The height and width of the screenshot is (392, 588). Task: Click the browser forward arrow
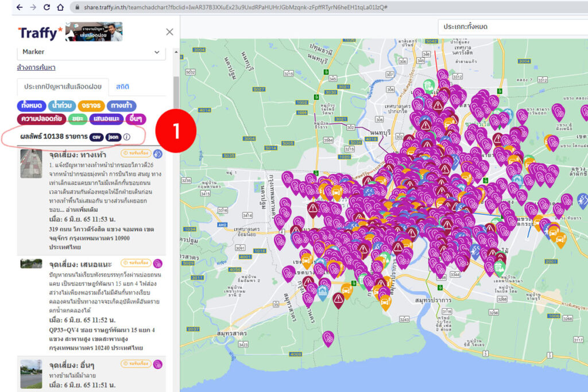coord(33,7)
